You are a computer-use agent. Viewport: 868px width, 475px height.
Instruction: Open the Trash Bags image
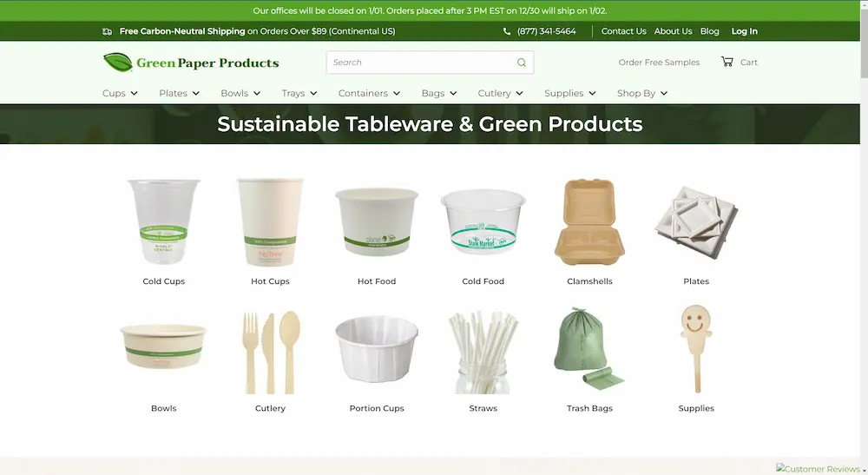[589, 349]
